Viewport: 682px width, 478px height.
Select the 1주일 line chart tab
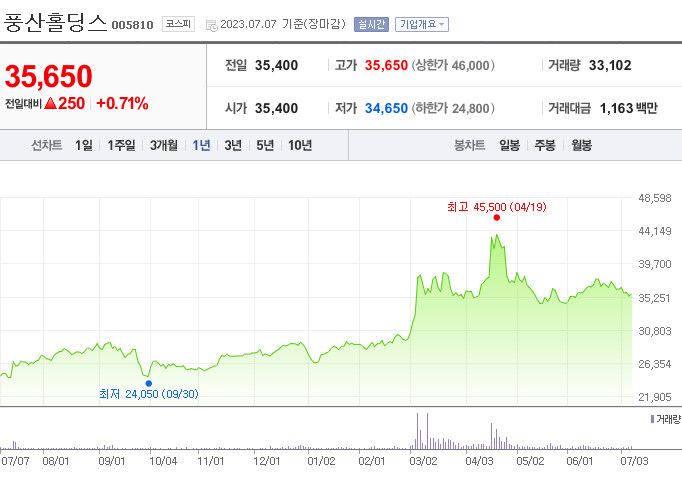coord(121,145)
